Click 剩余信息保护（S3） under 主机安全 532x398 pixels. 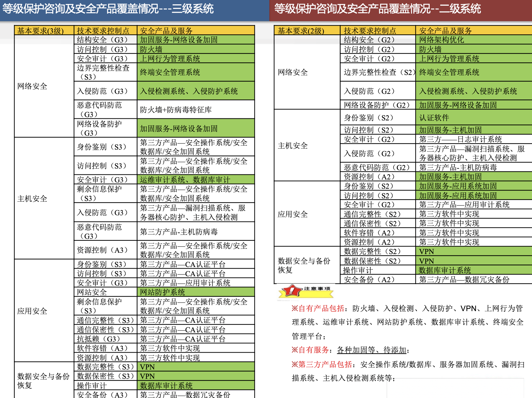click(105, 194)
